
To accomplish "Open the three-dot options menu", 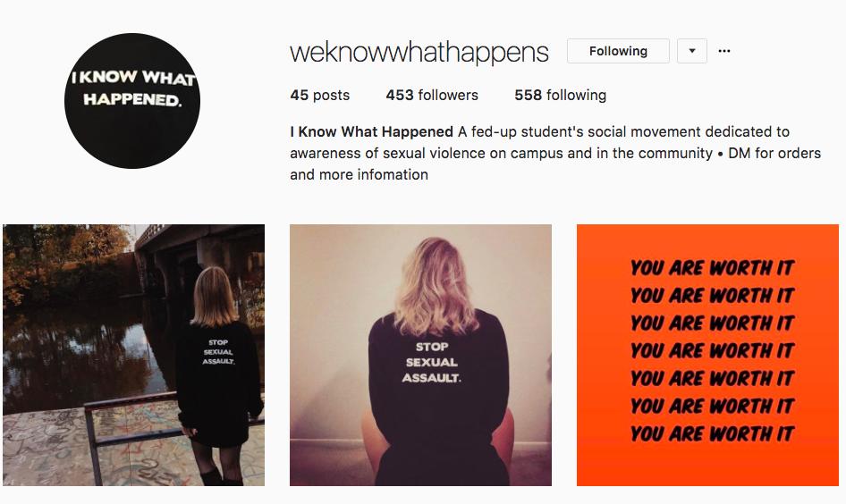I will [x=724, y=51].
